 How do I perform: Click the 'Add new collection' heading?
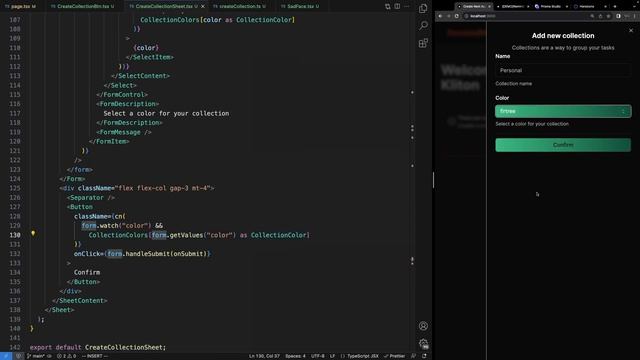click(563, 36)
